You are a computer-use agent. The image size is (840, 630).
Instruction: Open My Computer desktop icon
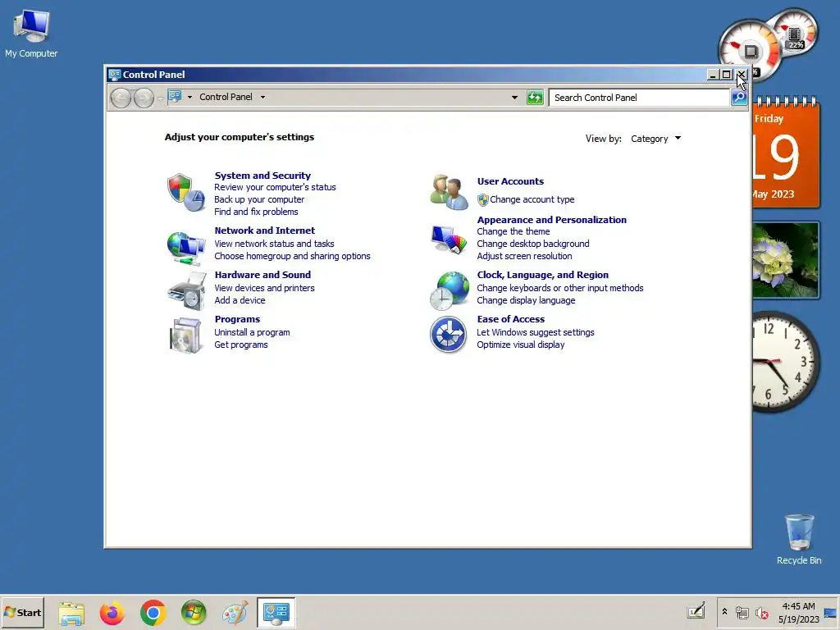coord(31,34)
